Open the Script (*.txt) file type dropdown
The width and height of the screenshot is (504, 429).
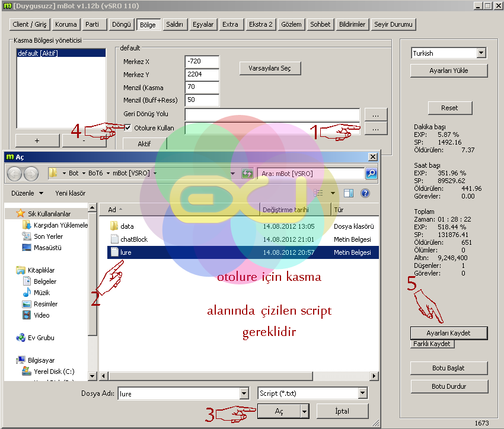click(x=362, y=393)
